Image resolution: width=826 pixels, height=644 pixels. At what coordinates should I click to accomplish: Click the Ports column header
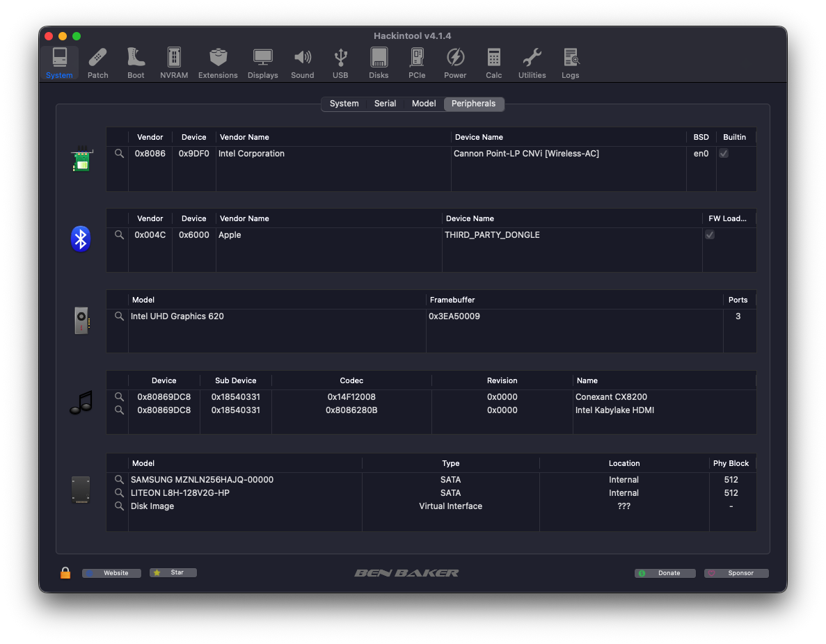pos(738,300)
